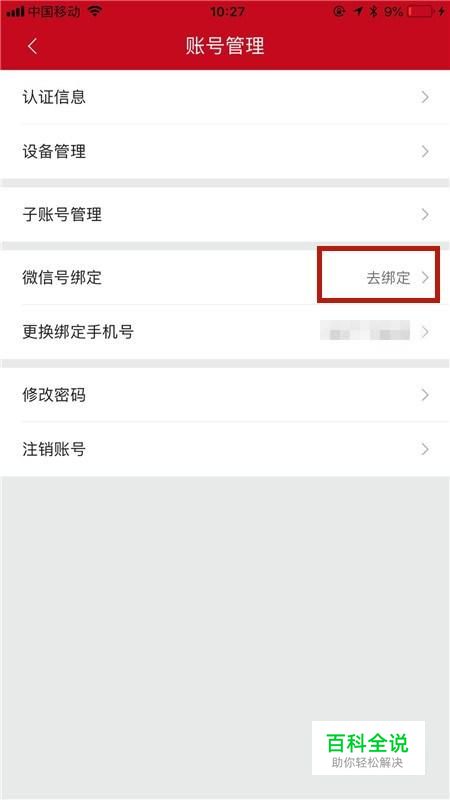Tap chevron beside 子账号管理
The height and width of the screenshot is (800, 450).
(x=425, y=214)
